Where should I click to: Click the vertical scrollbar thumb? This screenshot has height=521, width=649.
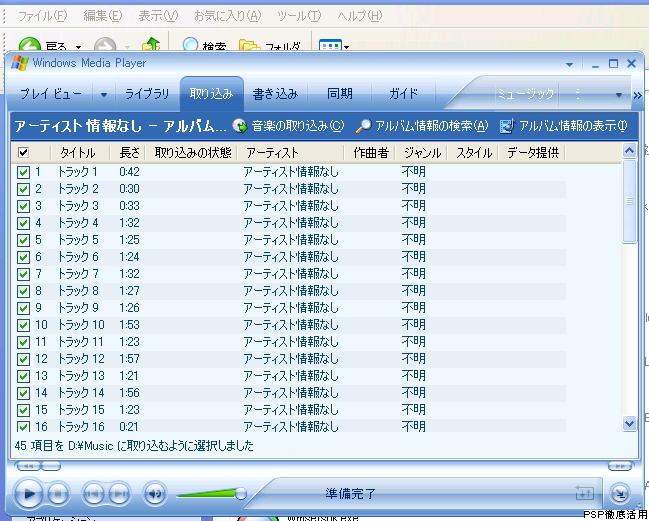click(x=629, y=201)
